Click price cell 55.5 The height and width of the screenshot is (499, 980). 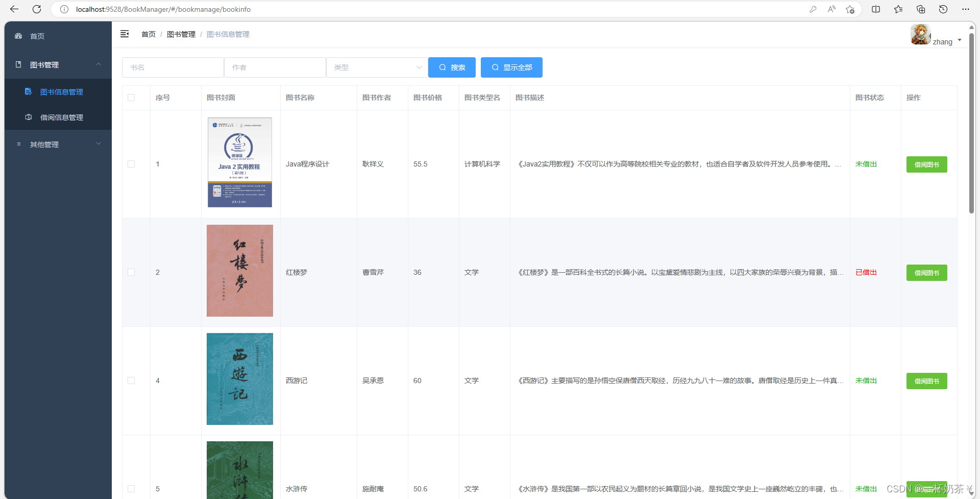point(421,164)
